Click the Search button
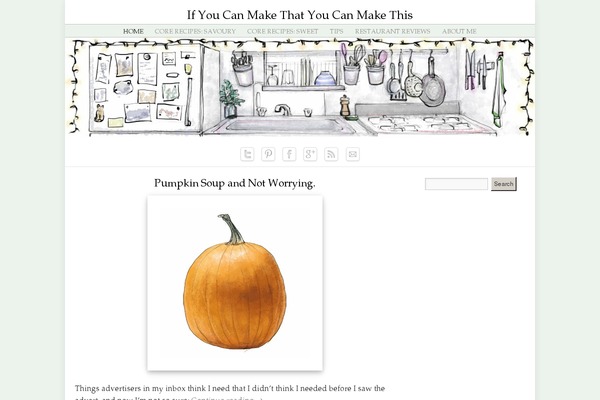Image resolution: width=600 pixels, height=400 pixels. click(x=504, y=184)
